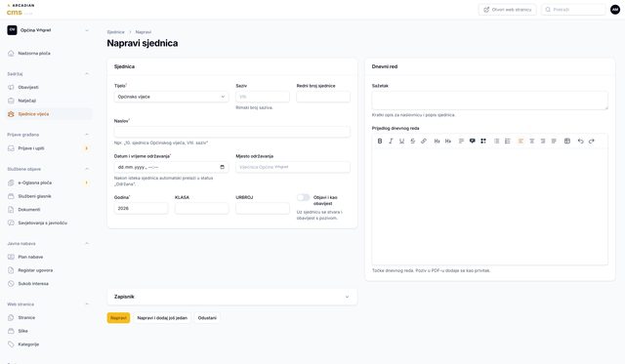Insert a table in the editor

pos(567,141)
